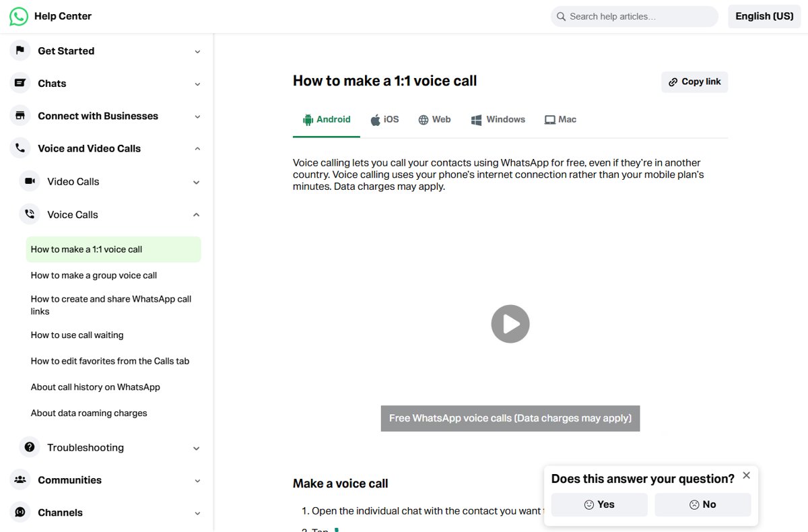Expand the Communities section chevron
This screenshot has height=532, width=808.
click(x=197, y=480)
